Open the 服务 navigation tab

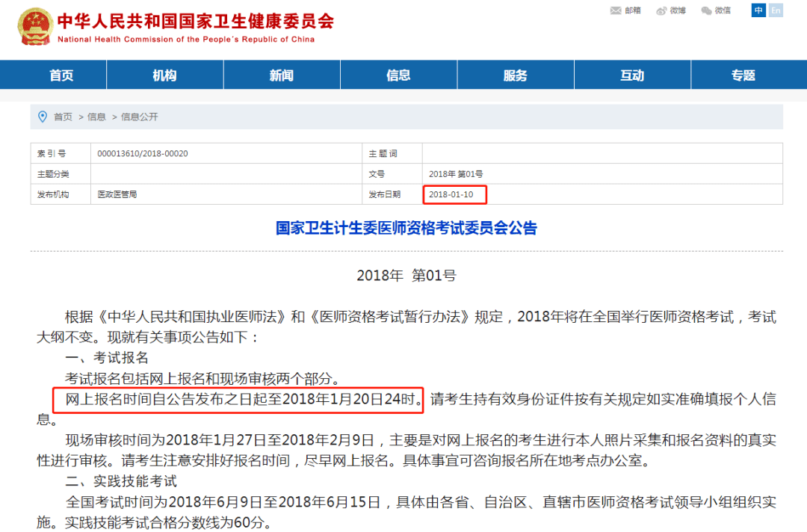pyautogui.click(x=515, y=75)
